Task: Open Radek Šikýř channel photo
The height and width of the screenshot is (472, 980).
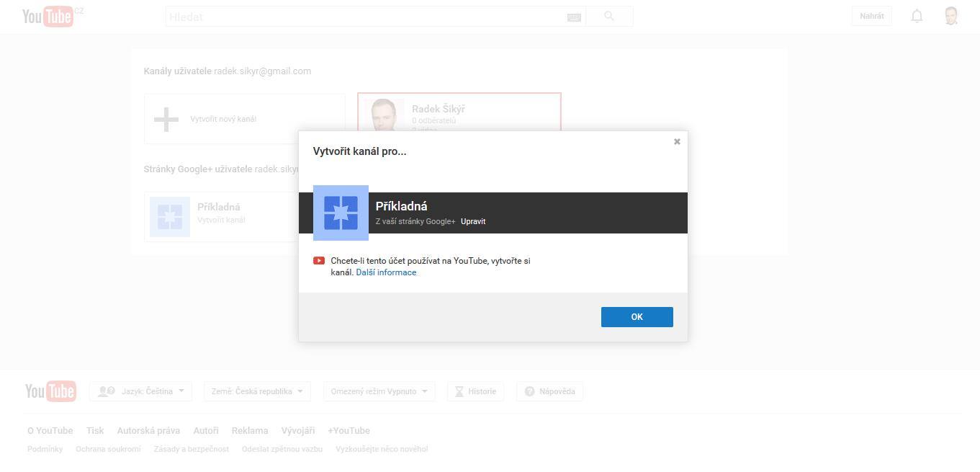Action: click(x=384, y=115)
